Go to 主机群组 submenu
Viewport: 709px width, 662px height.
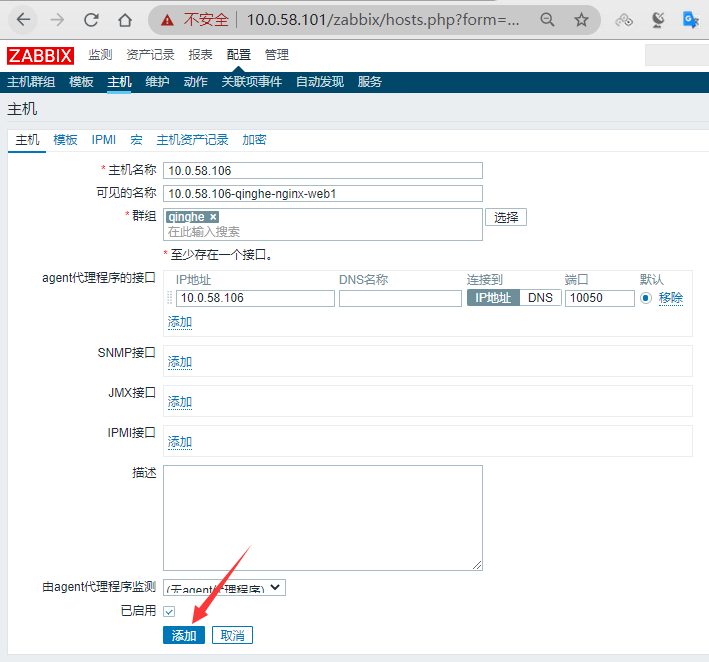pos(31,82)
